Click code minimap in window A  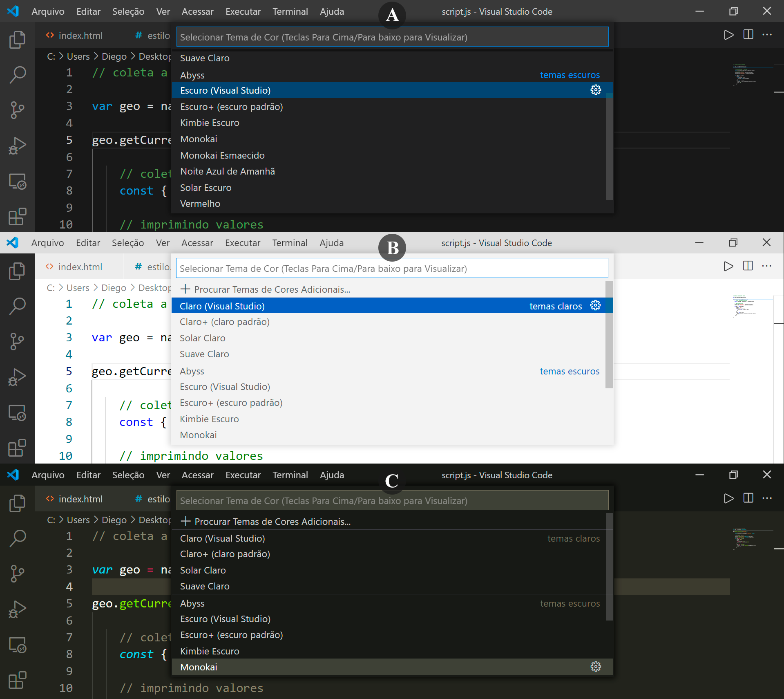(x=752, y=75)
